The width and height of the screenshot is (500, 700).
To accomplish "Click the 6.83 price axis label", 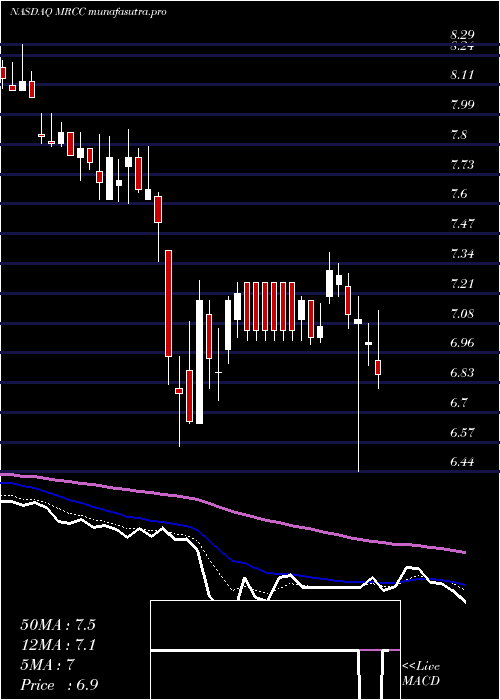I will pos(462,373).
